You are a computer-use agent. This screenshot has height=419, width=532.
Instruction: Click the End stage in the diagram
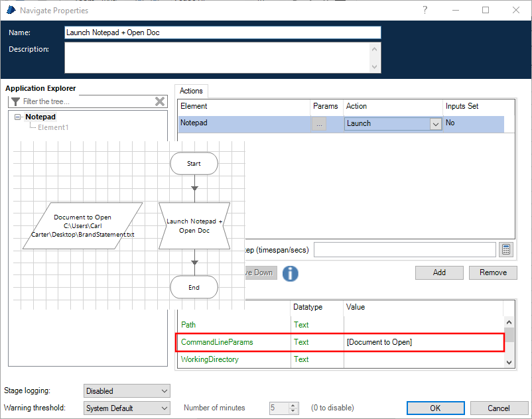pos(194,288)
